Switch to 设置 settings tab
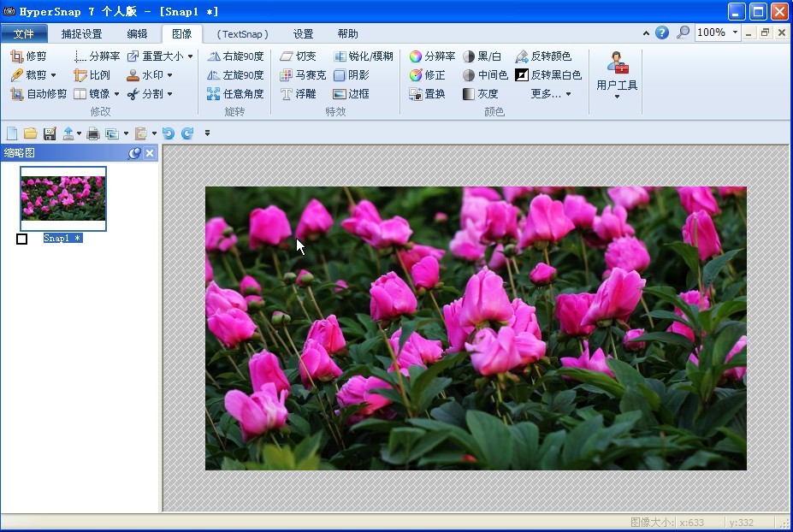 (x=304, y=34)
